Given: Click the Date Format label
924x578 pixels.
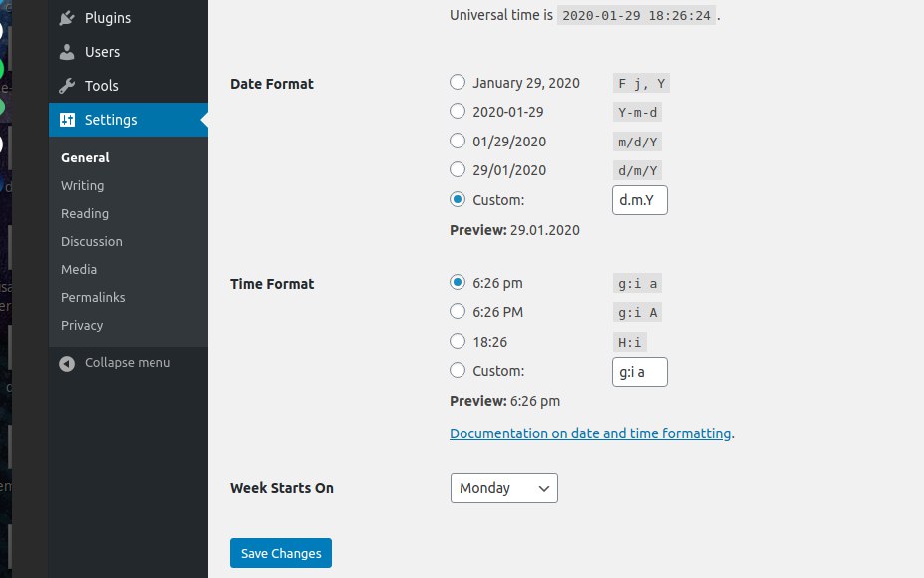Looking at the screenshot, I should click(272, 84).
